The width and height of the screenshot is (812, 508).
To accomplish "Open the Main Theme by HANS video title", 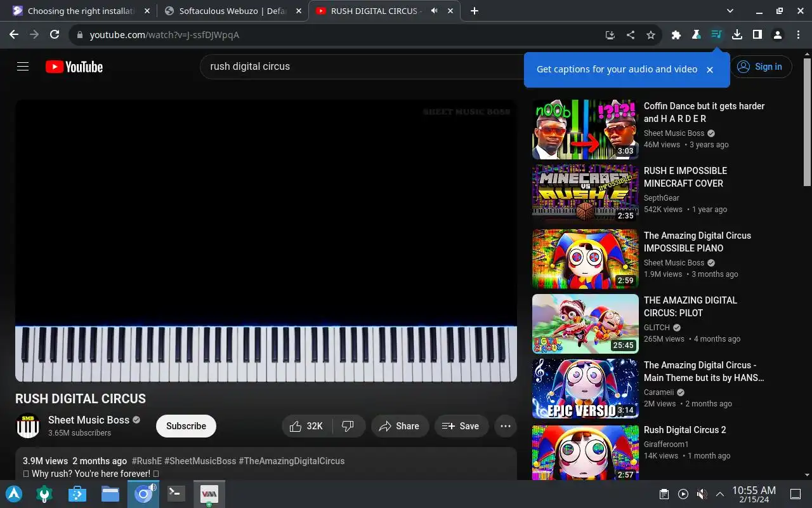I will pos(704,371).
